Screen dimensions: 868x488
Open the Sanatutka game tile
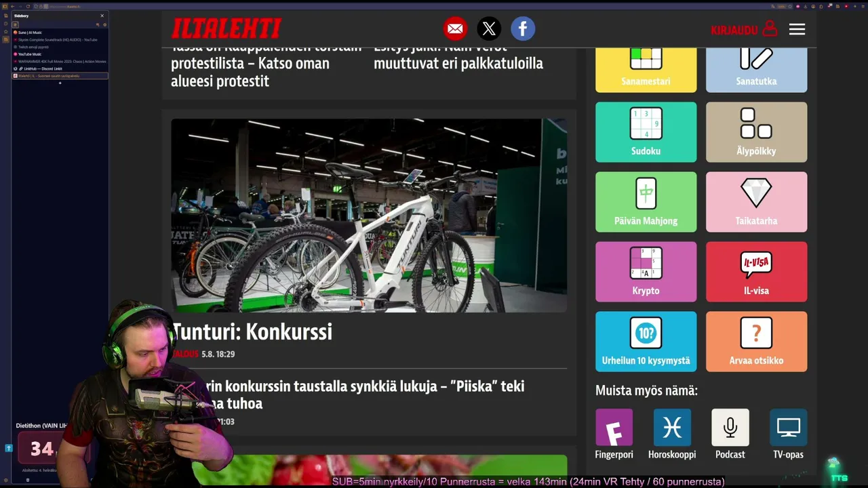(x=756, y=70)
